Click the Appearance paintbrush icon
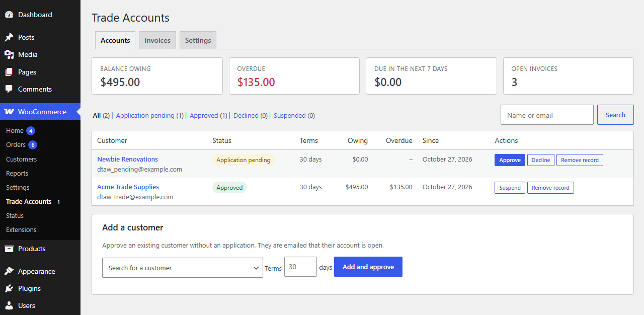 pos(9,271)
